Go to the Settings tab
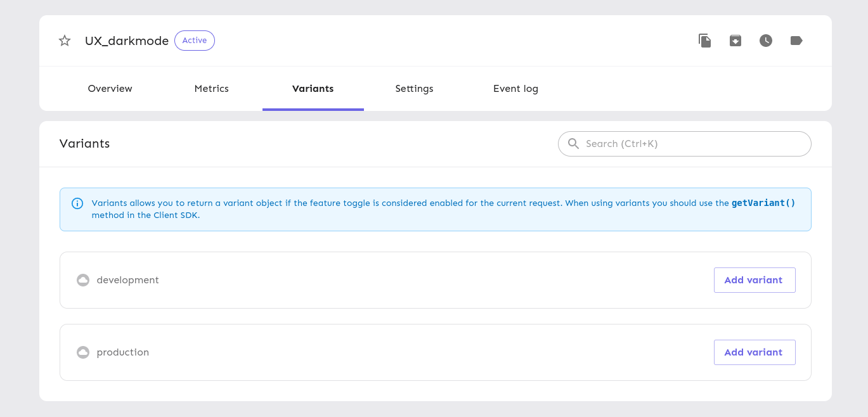 (414, 89)
